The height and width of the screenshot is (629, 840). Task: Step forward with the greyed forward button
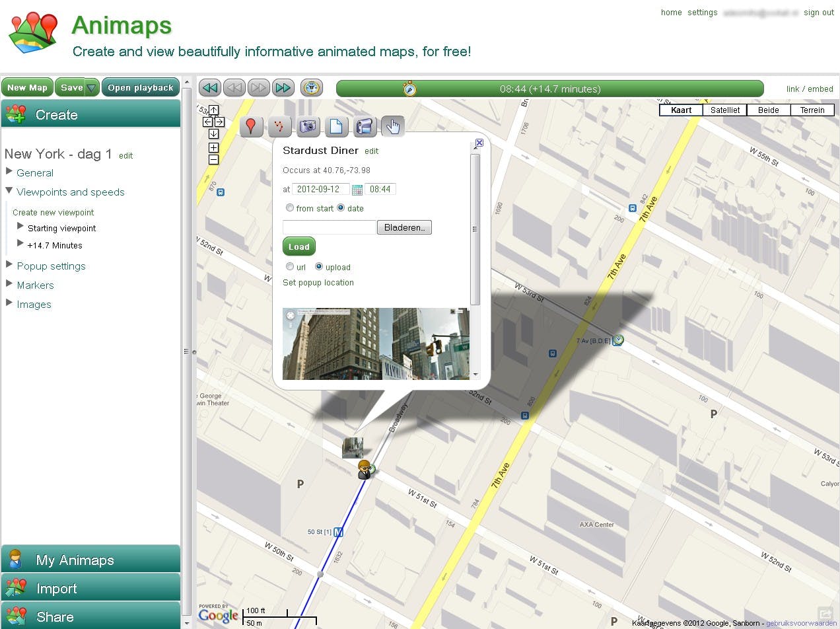tap(259, 88)
